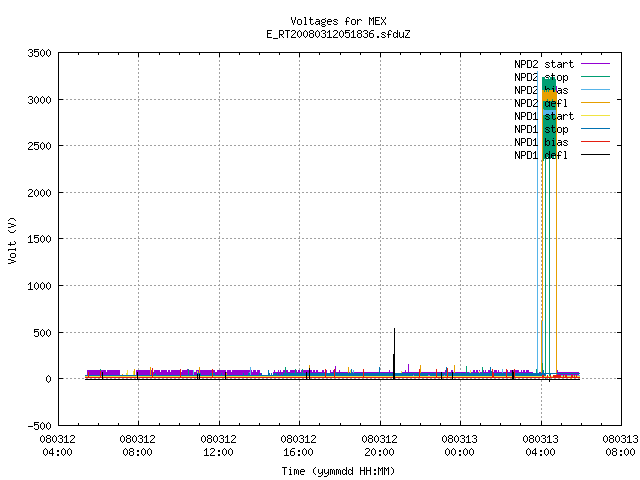The width and height of the screenshot is (640, 480).
Task: Click the 2000 y-axis tick label
Action: point(40,193)
